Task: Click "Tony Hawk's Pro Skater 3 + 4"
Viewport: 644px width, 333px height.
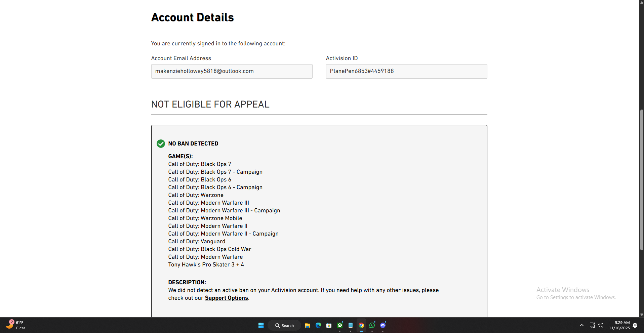Action: point(206,264)
